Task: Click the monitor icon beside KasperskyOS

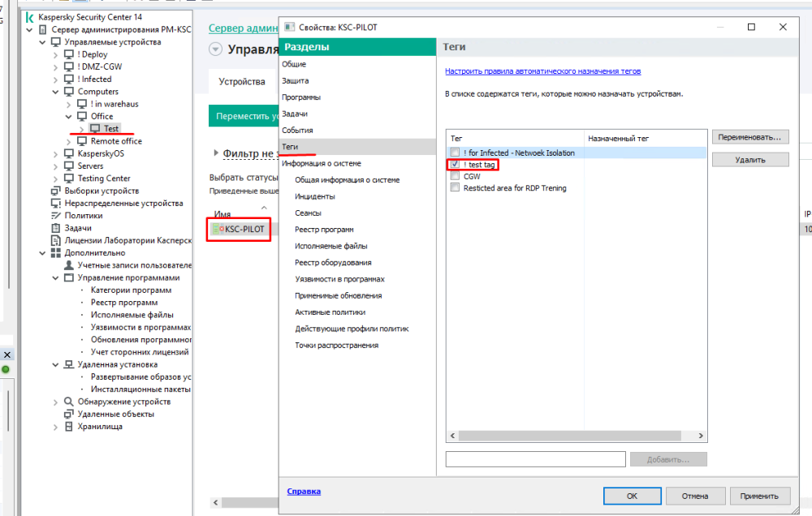Action: click(x=69, y=153)
